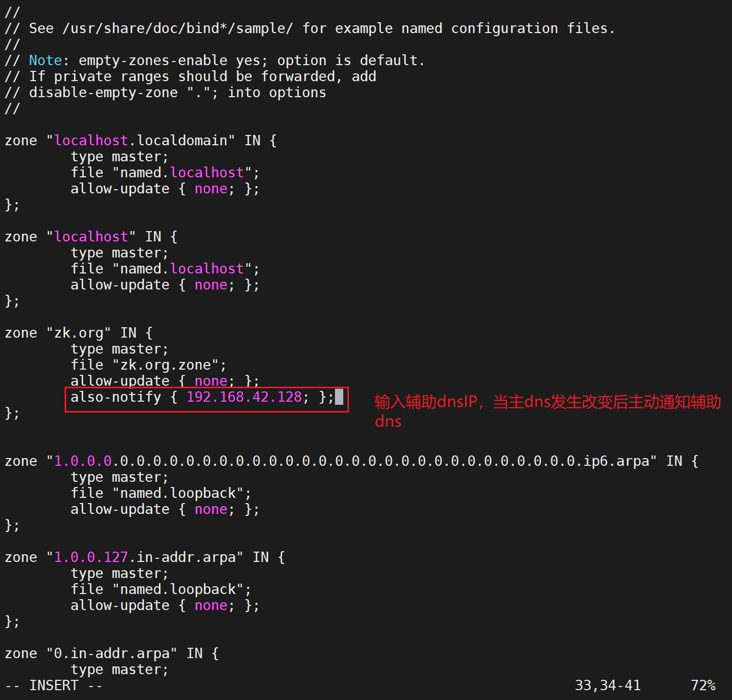The image size is (732, 700).
Task: Click the IP address 192.168.42.128
Action: click(244, 397)
